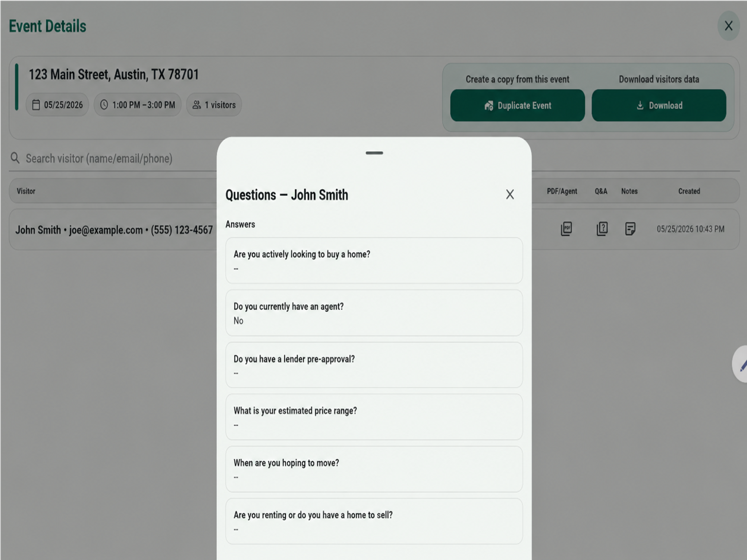The image size is (747, 560).
Task: Click the Event Details title
Action: pyautogui.click(x=47, y=26)
